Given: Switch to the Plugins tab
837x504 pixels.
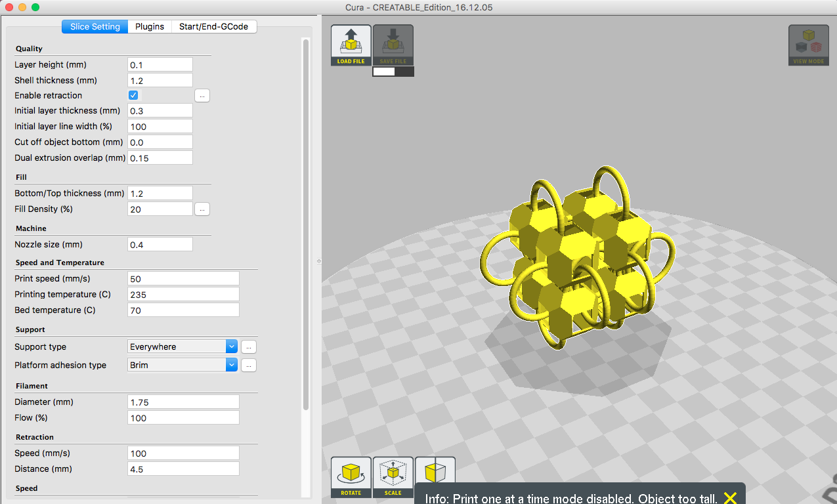Looking at the screenshot, I should (x=150, y=27).
